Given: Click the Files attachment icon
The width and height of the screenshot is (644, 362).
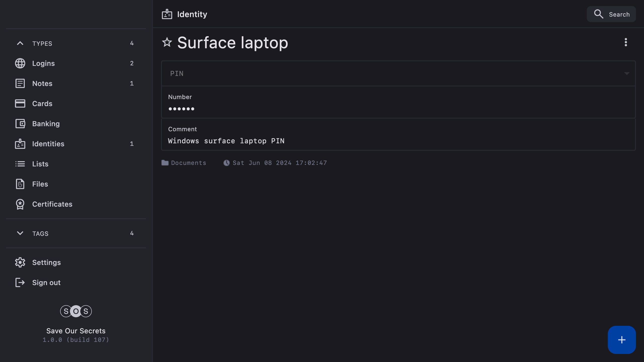Looking at the screenshot, I should tap(20, 184).
